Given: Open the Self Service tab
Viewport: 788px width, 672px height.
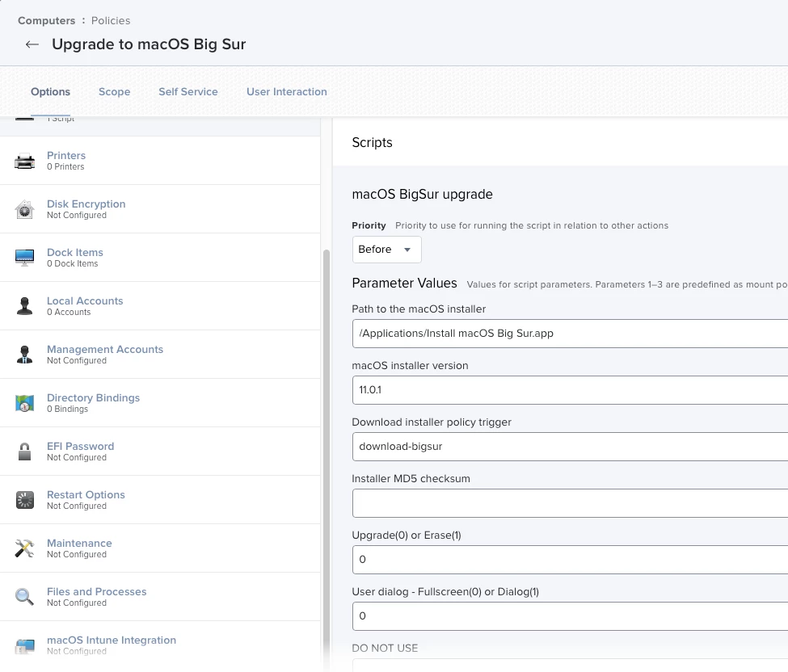Looking at the screenshot, I should (x=188, y=92).
